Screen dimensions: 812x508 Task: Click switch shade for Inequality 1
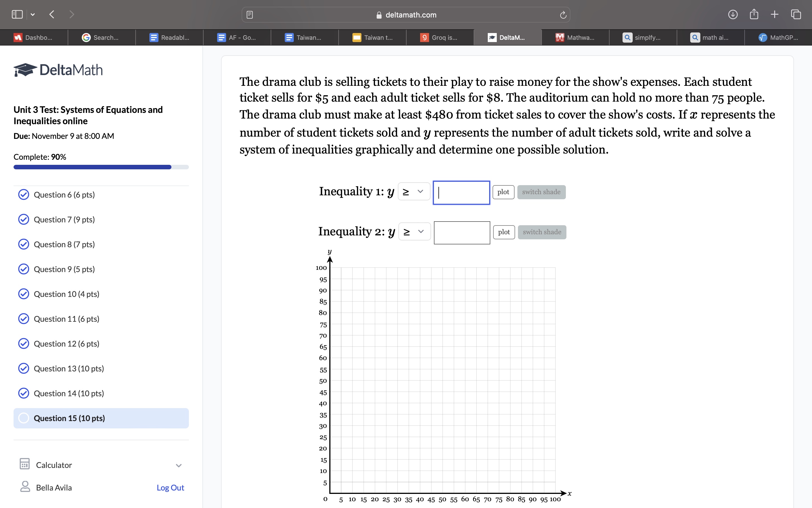click(x=541, y=192)
